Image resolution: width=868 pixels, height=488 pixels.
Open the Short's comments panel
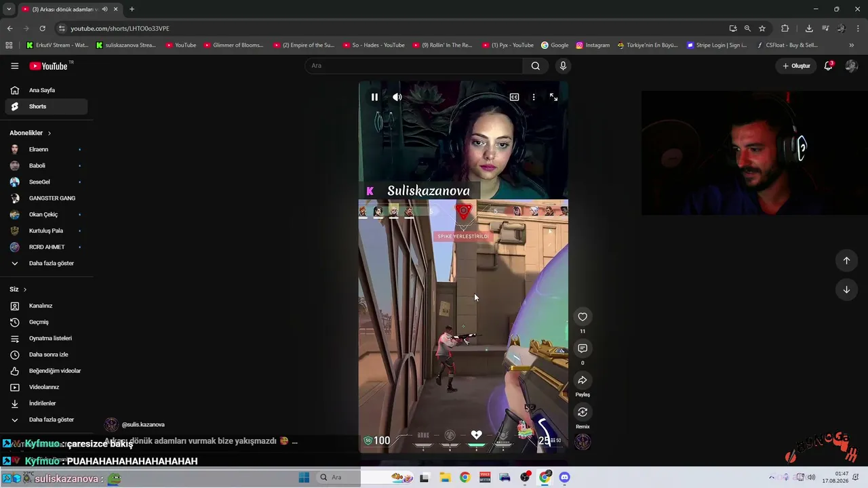coord(583,348)
